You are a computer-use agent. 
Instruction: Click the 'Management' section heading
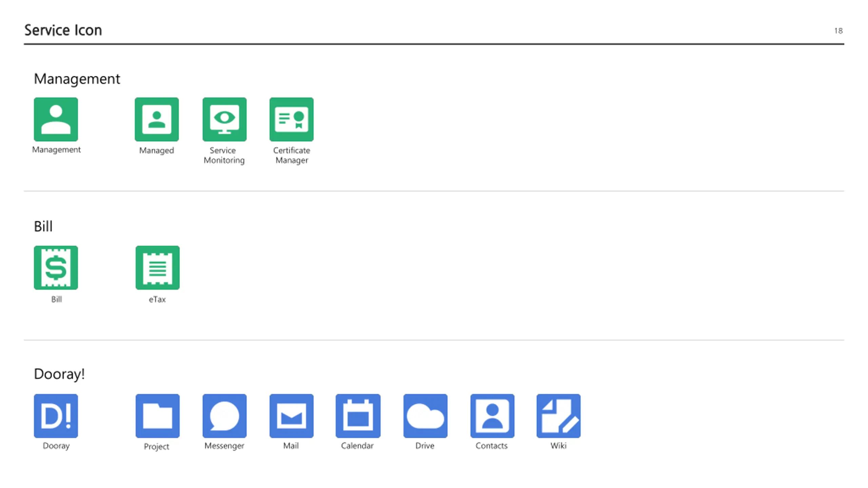click(77, 79)
